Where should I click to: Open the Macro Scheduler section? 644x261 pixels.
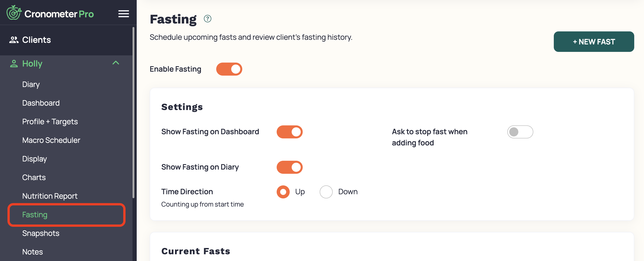click(51, 140)
